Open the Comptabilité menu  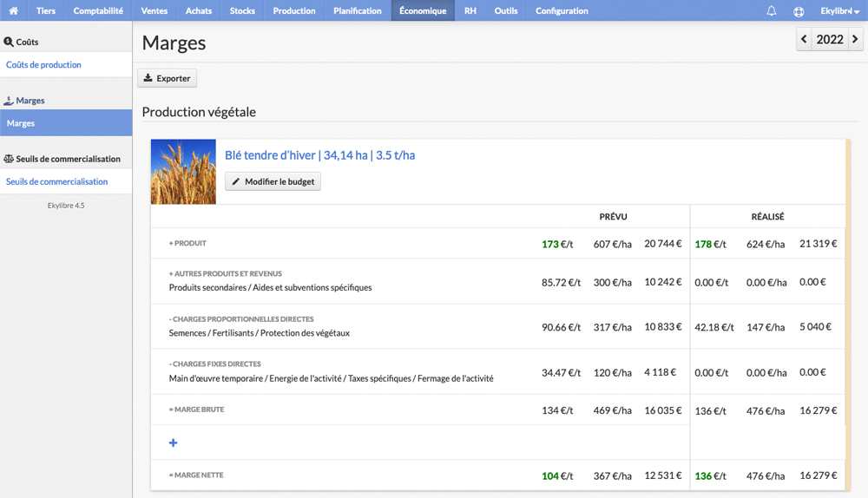(x=98, y=10)
